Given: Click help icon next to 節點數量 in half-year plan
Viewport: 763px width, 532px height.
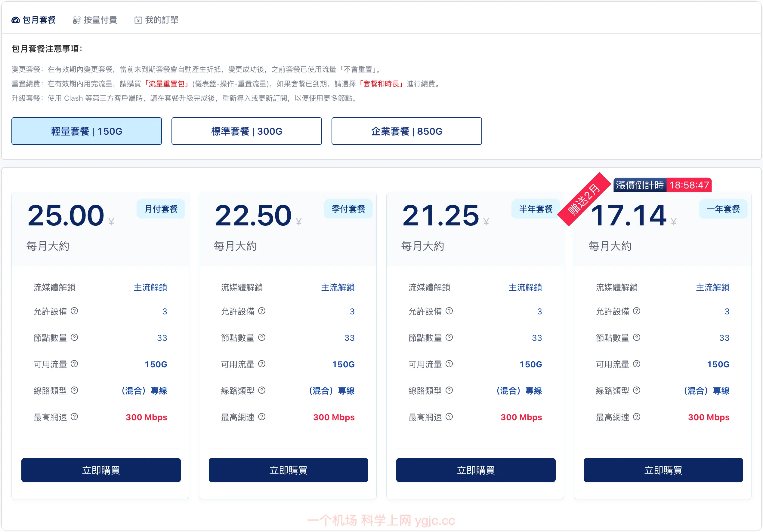Looking at the screenshot, I should pyautogui.click(x=449, y=338).
